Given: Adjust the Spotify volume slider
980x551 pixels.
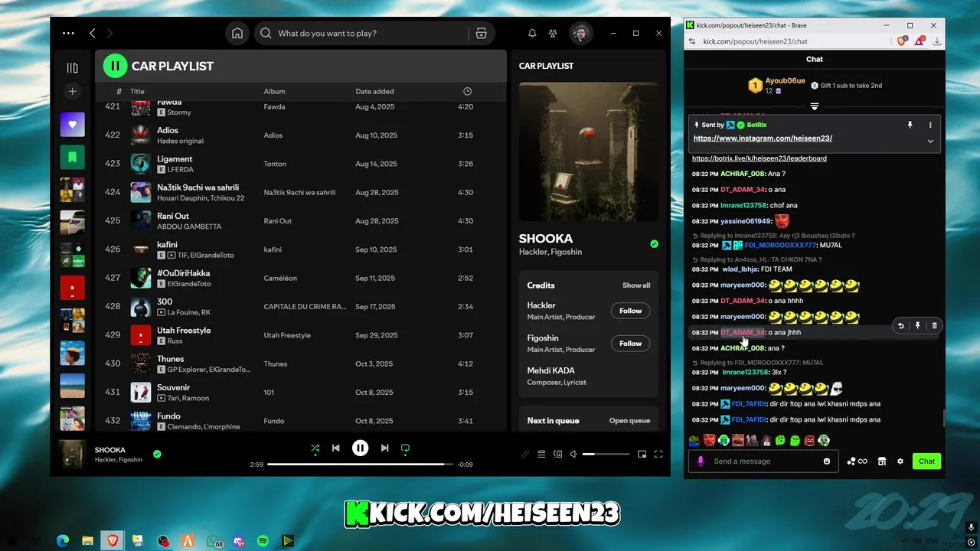Looking at the screenshot, I should [x=606, y=454].
